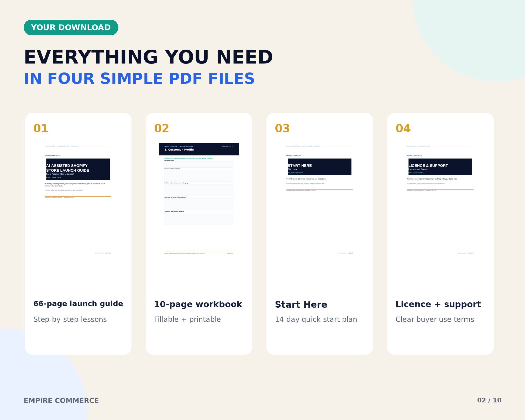Click the Customer group field in workbook preview
This screenshot has width=525, height=420.
pos(199,164)
